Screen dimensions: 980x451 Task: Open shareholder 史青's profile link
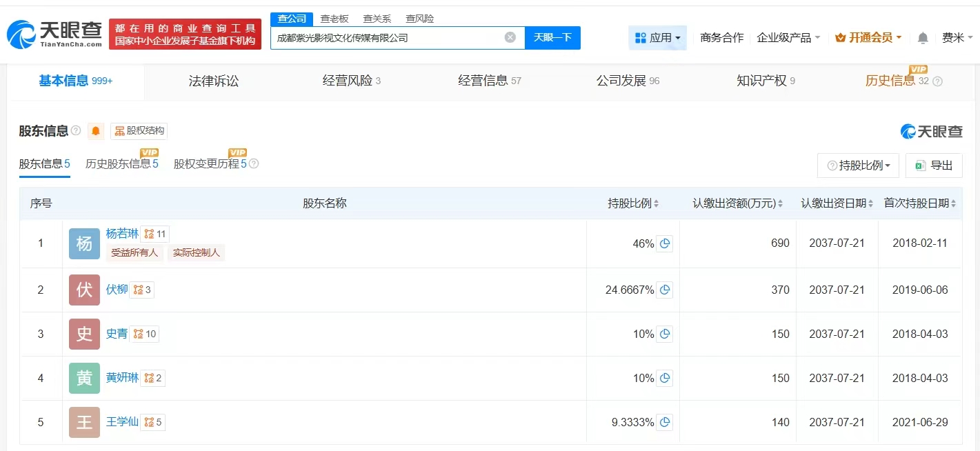117,334
